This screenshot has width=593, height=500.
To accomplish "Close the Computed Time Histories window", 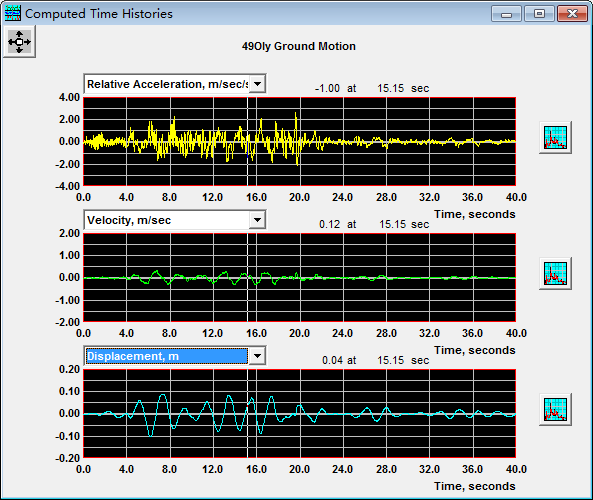I will [572, 14].
